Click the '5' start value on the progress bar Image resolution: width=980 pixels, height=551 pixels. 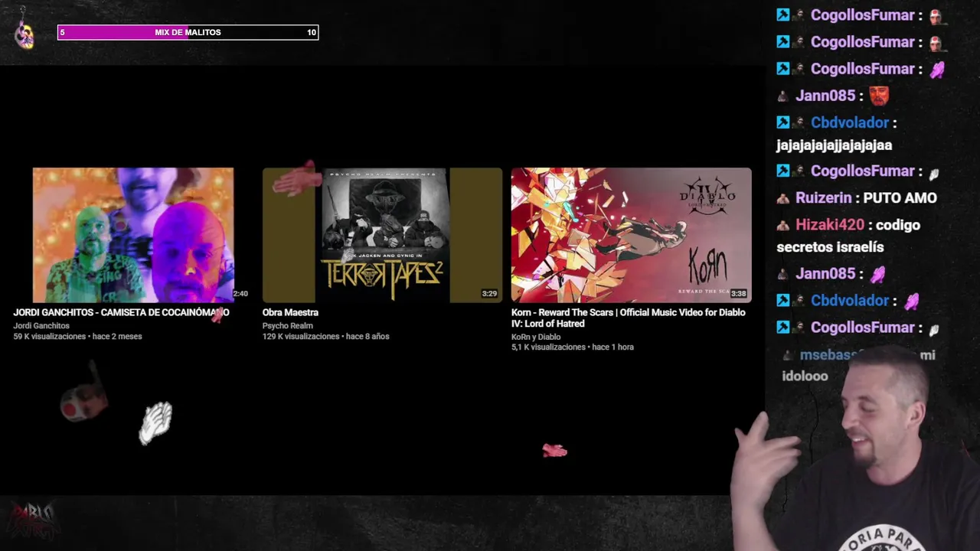coord(62,32)
